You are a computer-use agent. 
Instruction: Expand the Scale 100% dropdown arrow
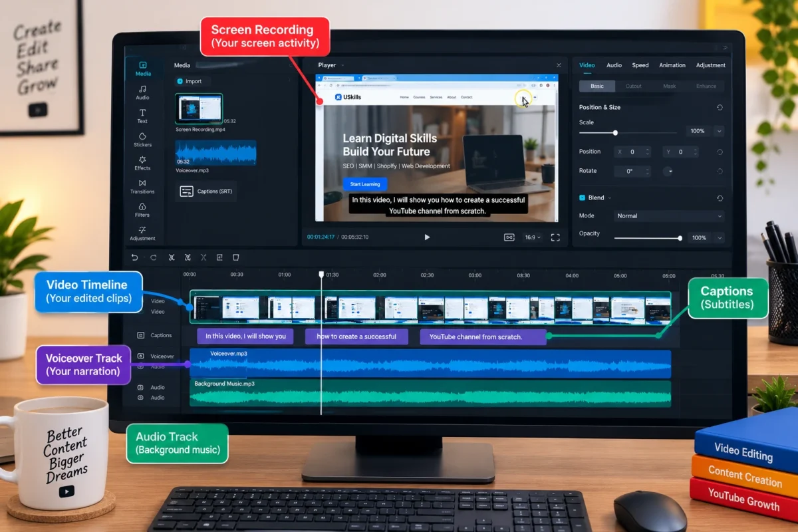click(719, 131)
